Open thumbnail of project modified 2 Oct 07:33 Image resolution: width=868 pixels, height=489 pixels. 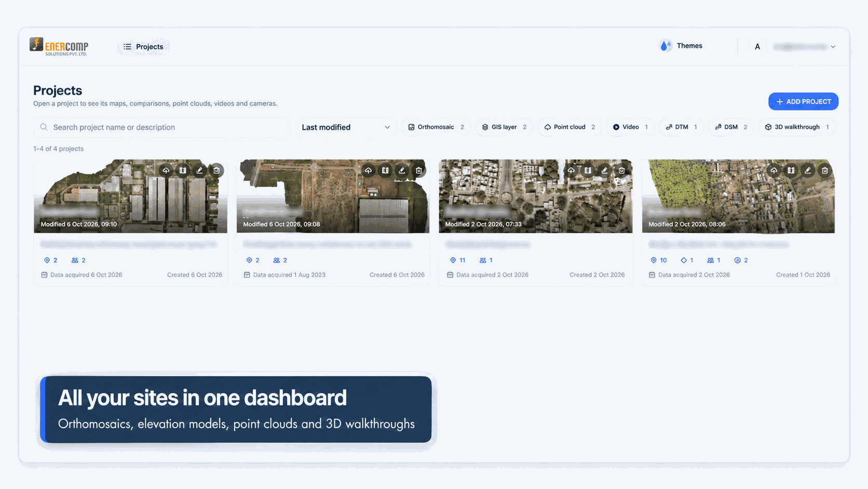pos(536,196)
